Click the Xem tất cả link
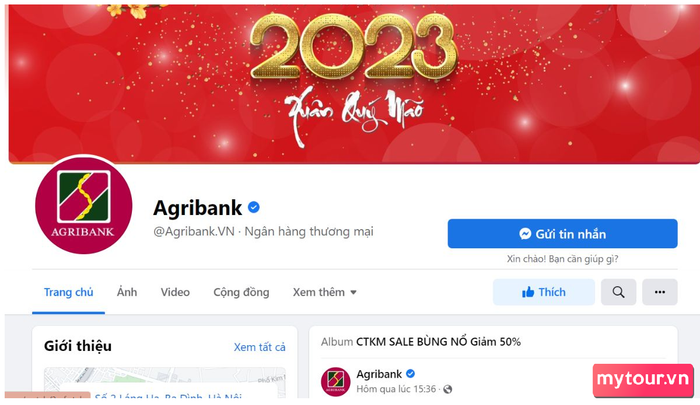 260,347
